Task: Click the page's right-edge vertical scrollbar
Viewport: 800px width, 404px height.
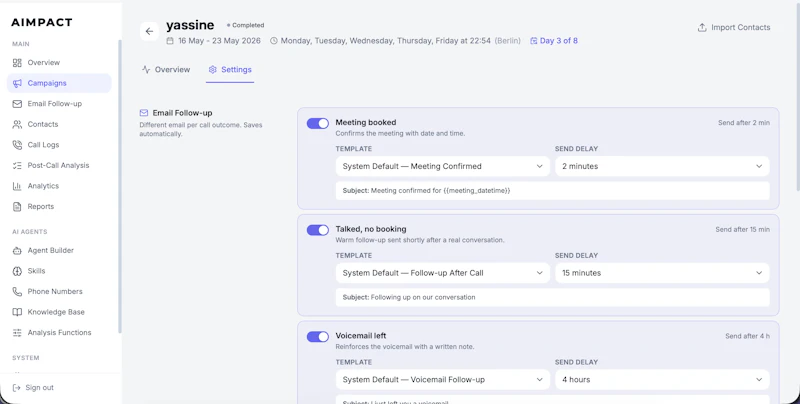Action: (x=797, y=96)
